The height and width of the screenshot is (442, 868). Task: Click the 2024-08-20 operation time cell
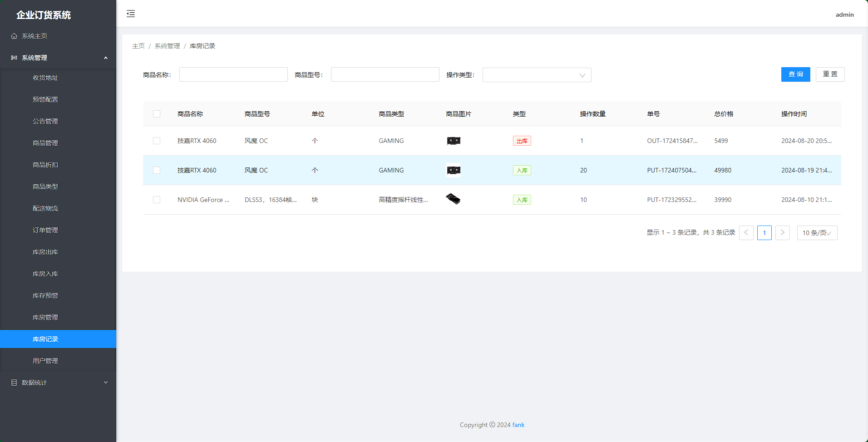point(807,141)
